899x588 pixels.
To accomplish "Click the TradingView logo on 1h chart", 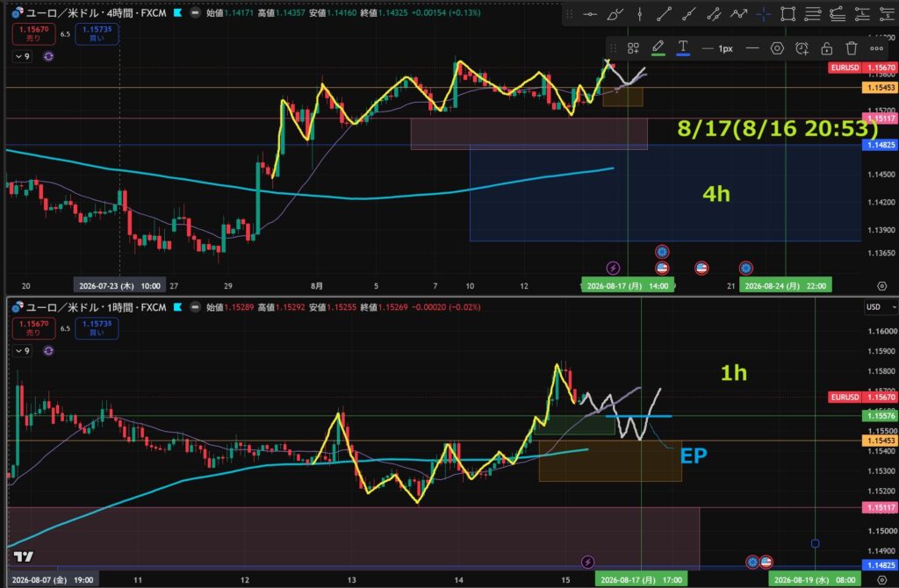I will (x=24, y=556).
